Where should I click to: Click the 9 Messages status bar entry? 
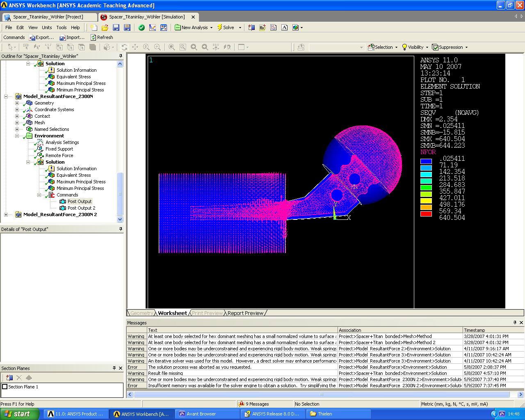(254, 404)
